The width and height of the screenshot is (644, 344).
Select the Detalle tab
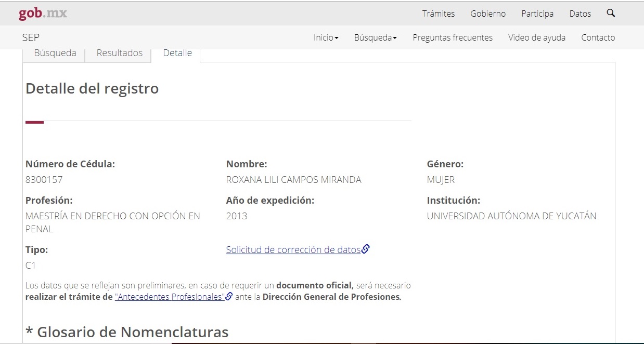pos(177,53)
